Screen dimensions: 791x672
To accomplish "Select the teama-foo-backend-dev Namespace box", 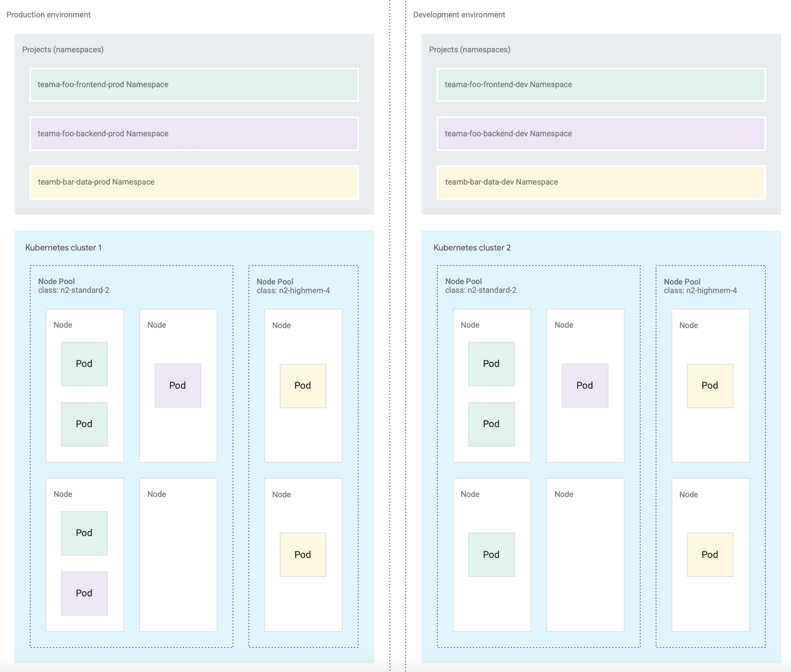I will [601, 133].
